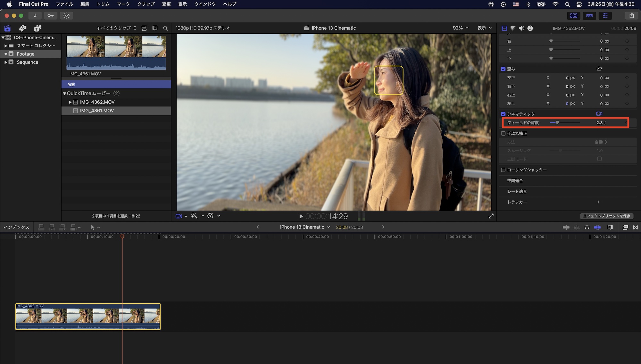Click the インデックス button
Image resolution: width=641 pixels, height=364 pixels.
16,227
